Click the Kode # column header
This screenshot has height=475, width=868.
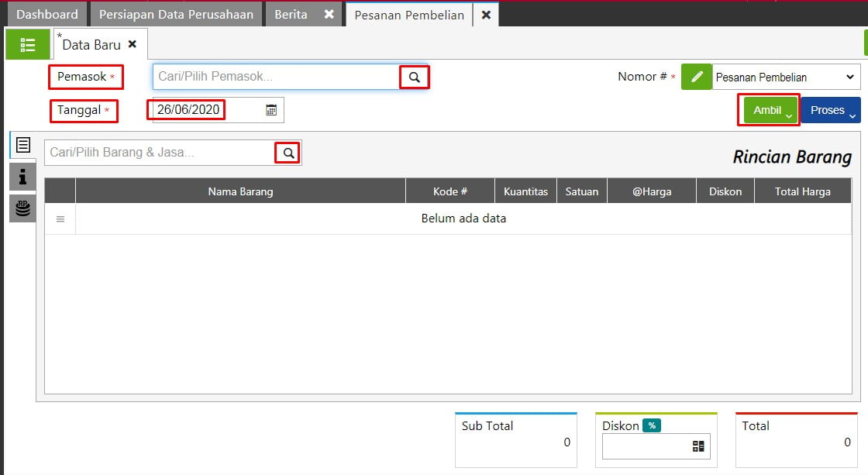(x=450, y=191)
